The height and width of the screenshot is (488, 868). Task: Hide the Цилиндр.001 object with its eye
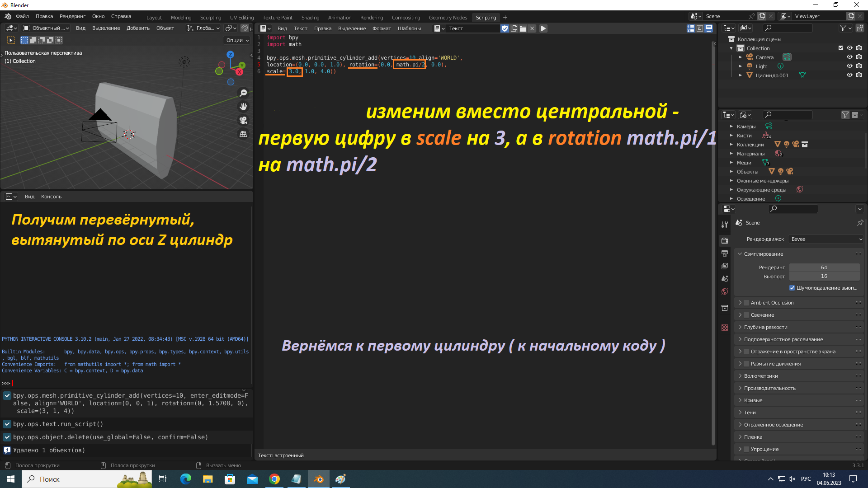click(x=849, y=75)
